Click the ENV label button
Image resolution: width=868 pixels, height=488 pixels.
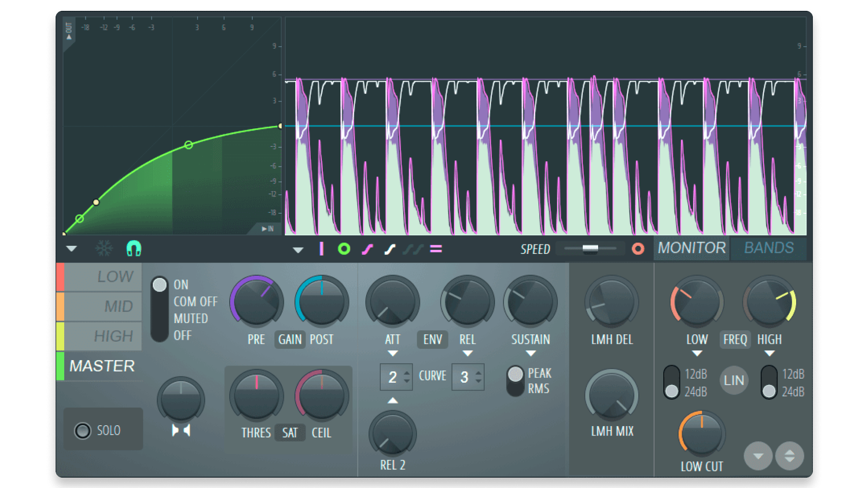coord(433,339)
